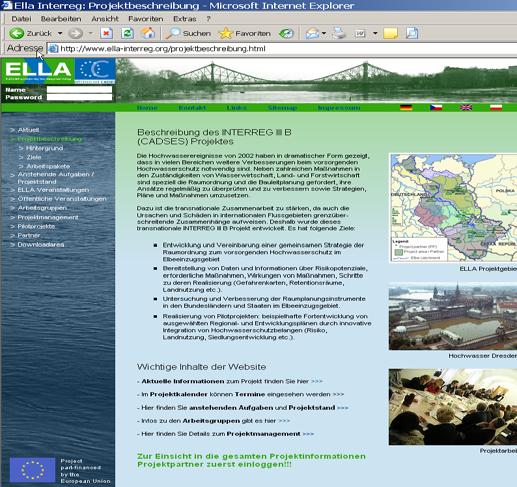The image size is (517, 487).
Task: Click the European Union flag emblem at bottom
Action: point(32,470)
